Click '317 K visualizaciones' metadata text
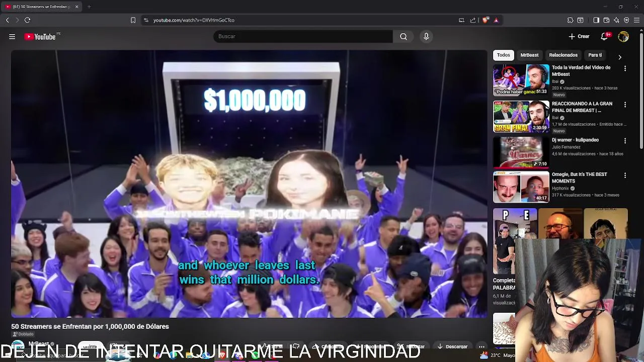This screenshot has width=644, height=362. [x=571, y=195]
